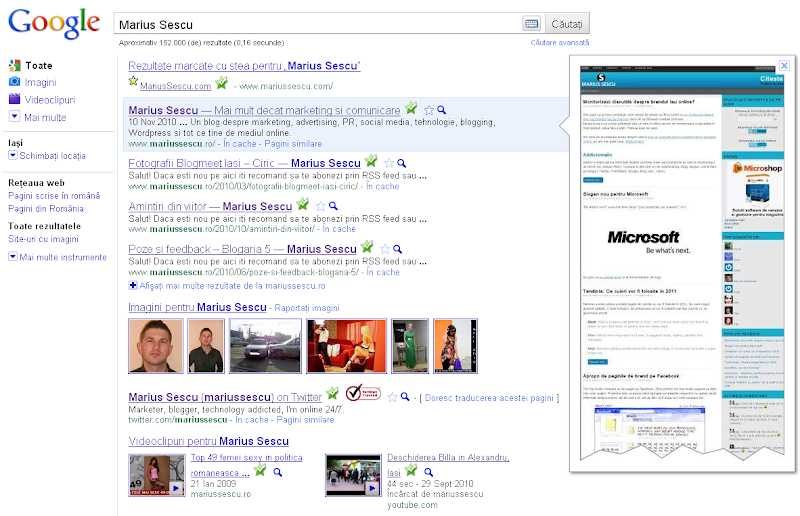800x516 pixels.
Task: Click green check badge beside MariusSescu.com
Action: coord(221,82)
